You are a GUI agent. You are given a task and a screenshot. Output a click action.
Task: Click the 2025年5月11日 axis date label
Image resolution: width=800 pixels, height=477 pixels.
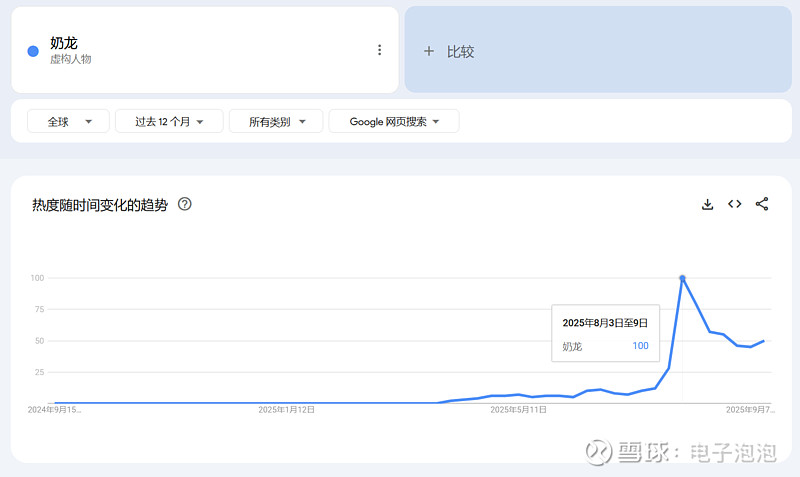[x=518, y=409]
